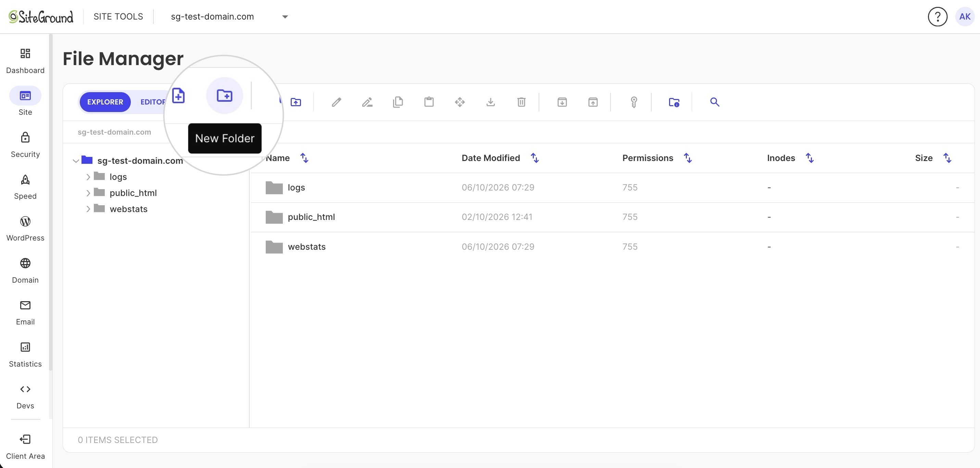Open the sg-test-domain.com site dropdown
Screen dimensions: 980x468
click(229, 17)
